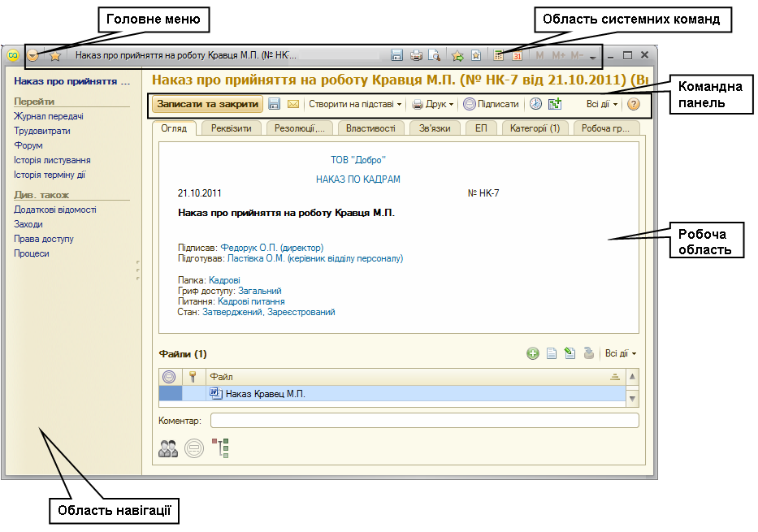The height and width of the screenshot is (532, 758).
Task: Switch to the 'Огляд' tab
Action: (x=174, y=128)
